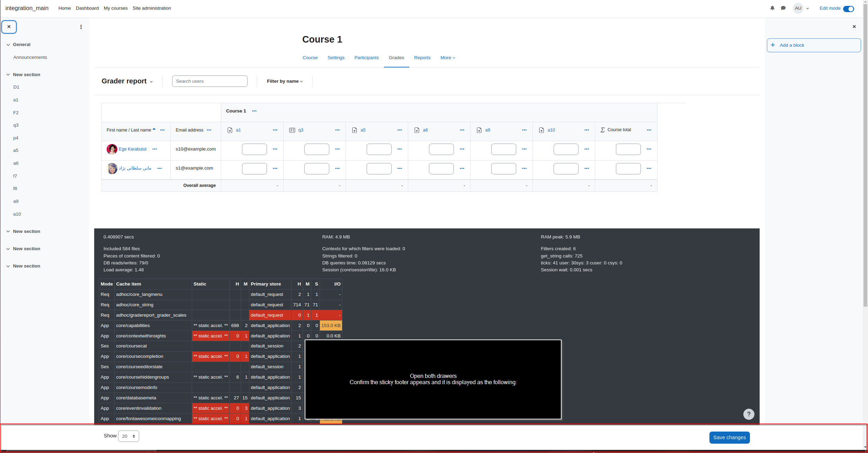Viewport: 868px width, 453px height.
Task: Open Ege Karabulut's profile link
Action: point(133,149)
